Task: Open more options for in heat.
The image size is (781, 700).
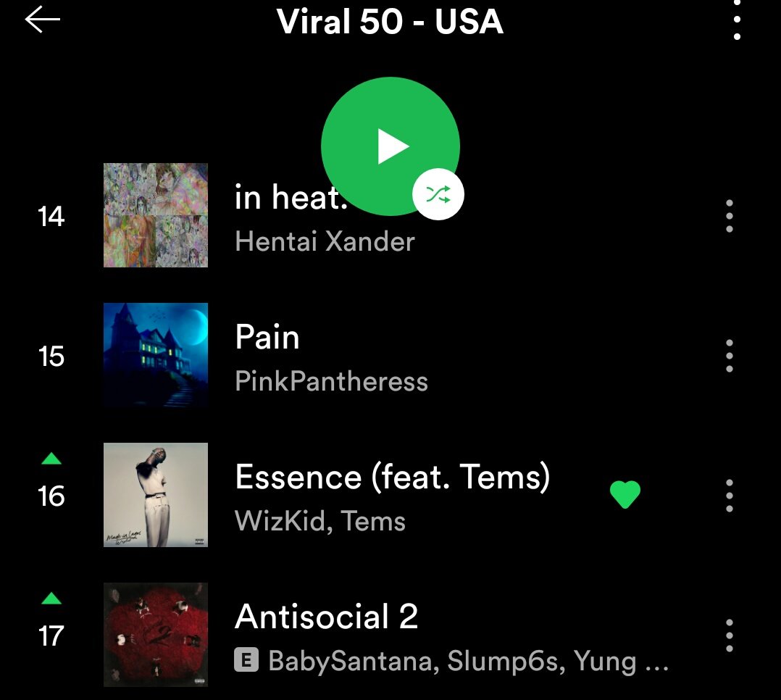Action: (x=729, y=216)
